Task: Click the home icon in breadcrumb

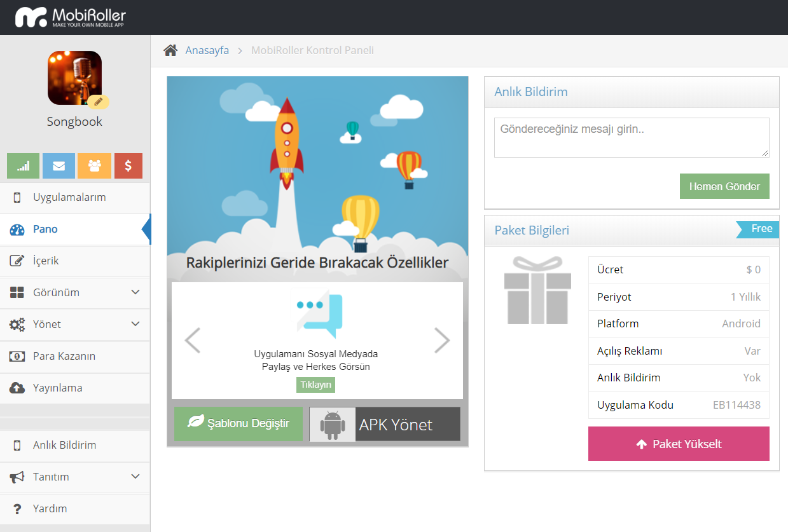Action: click(170, 50)
